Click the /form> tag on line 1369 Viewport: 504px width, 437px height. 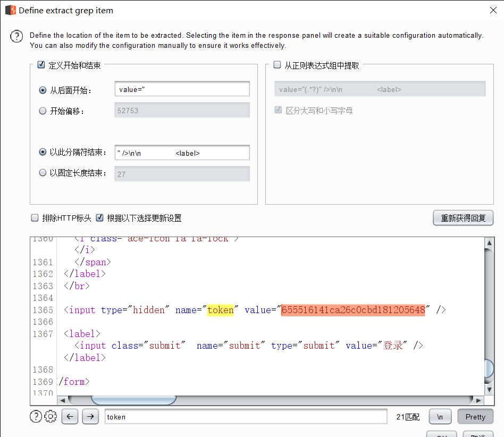pyautogui.click(x=74, y=382)
